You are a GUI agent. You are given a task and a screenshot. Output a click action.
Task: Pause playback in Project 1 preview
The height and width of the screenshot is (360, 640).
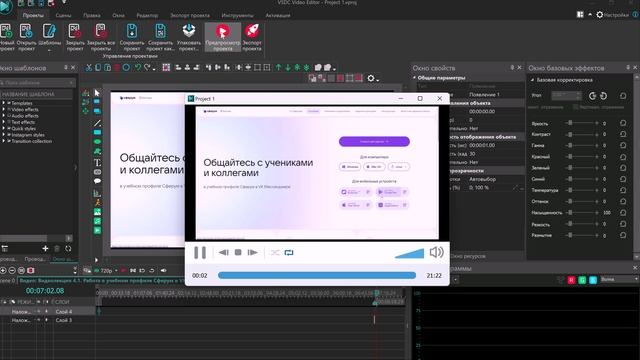200,253
